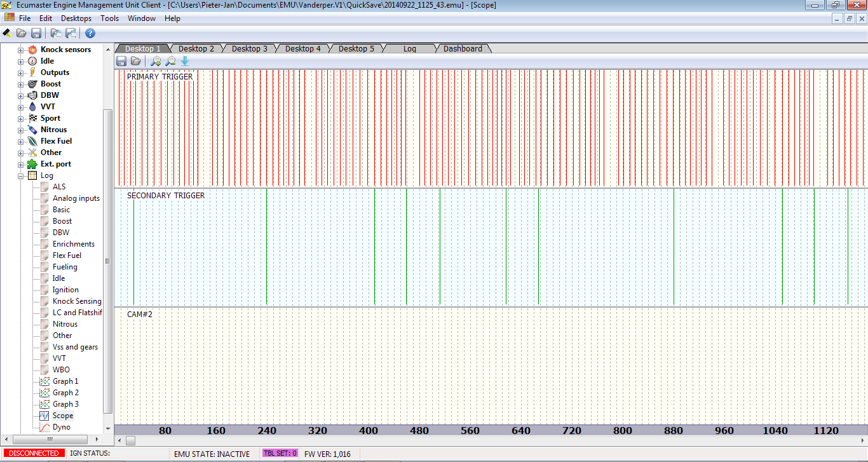Screen dimensions: 868x462
Task: Collapse the Log tree node
Action: pyautogui.click(x=21, y=175)
